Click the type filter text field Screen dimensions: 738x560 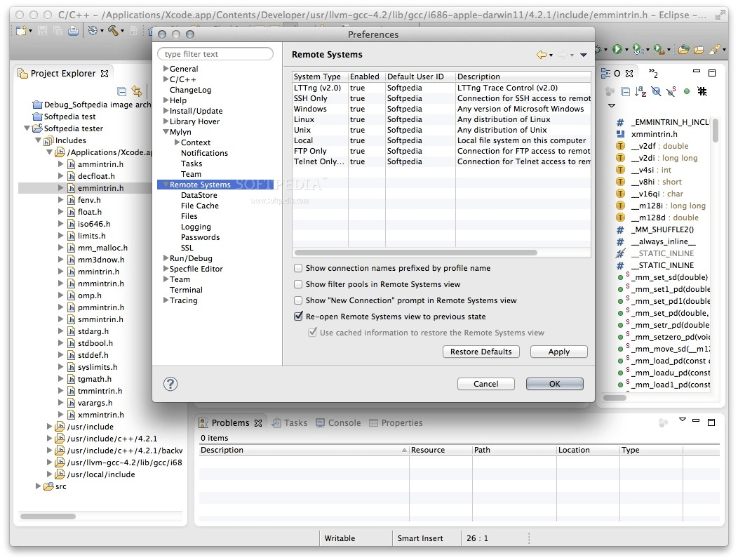[215, 54]
